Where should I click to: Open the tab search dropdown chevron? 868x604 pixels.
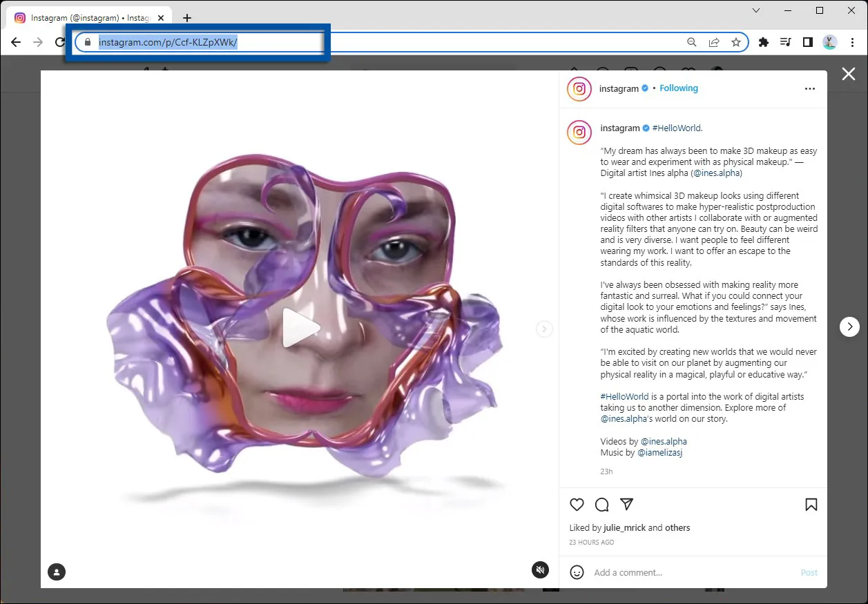pos(756,10)
